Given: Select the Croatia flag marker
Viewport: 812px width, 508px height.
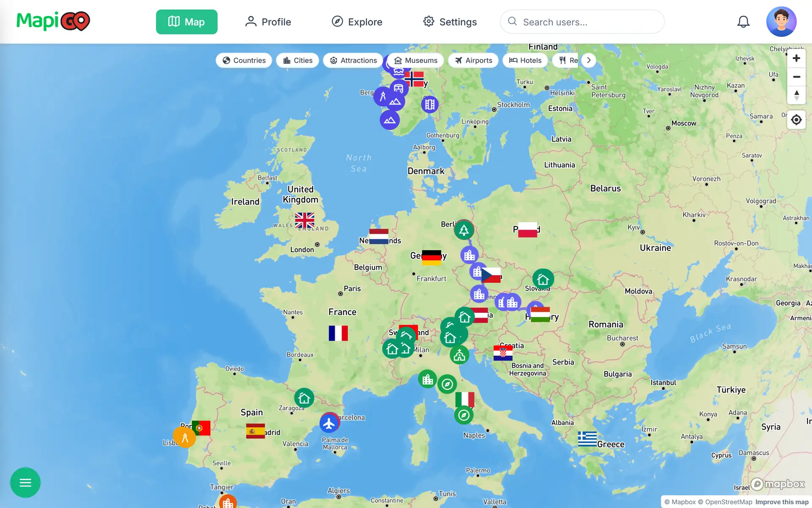Looking at the screenshot, I should [x=503, y=353].
